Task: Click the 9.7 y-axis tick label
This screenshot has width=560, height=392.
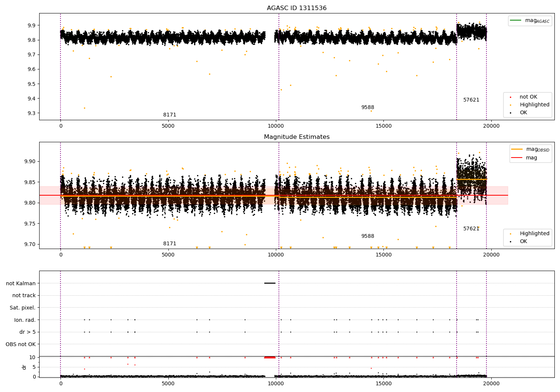Action: click(32, 55)
